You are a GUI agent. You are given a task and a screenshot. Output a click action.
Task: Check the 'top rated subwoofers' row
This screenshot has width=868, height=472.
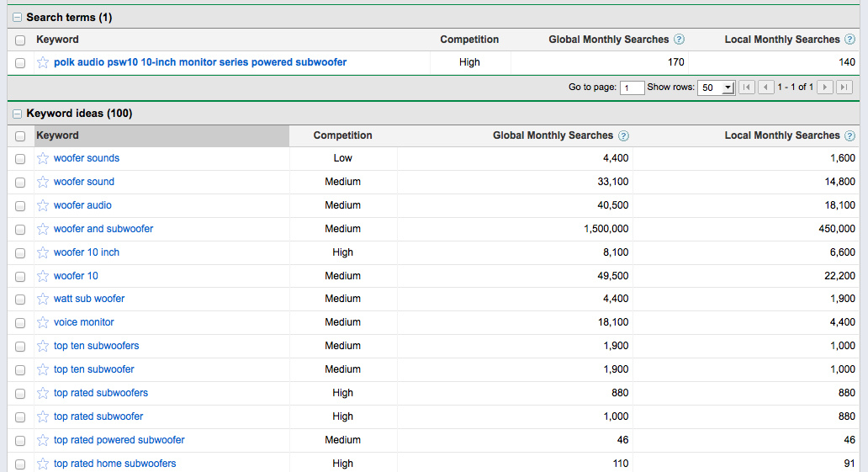coord(20,394)
